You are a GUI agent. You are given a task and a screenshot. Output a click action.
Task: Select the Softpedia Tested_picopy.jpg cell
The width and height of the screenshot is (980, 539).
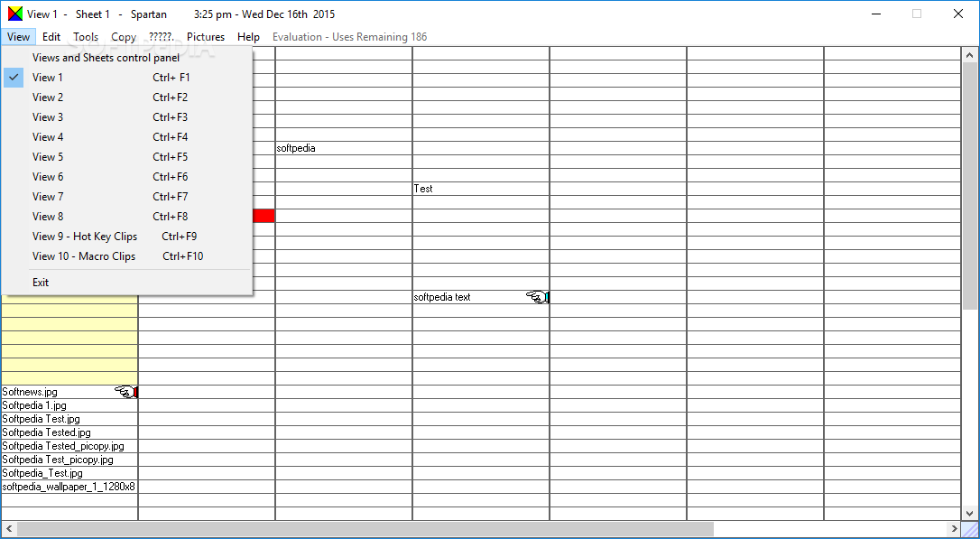point(69,446)
